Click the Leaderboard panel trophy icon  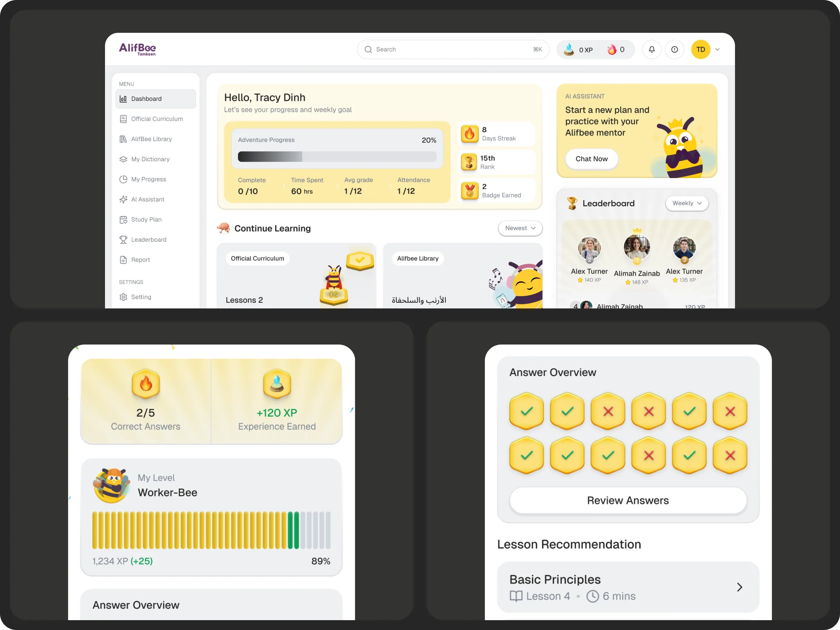click(x=572, y=203)
